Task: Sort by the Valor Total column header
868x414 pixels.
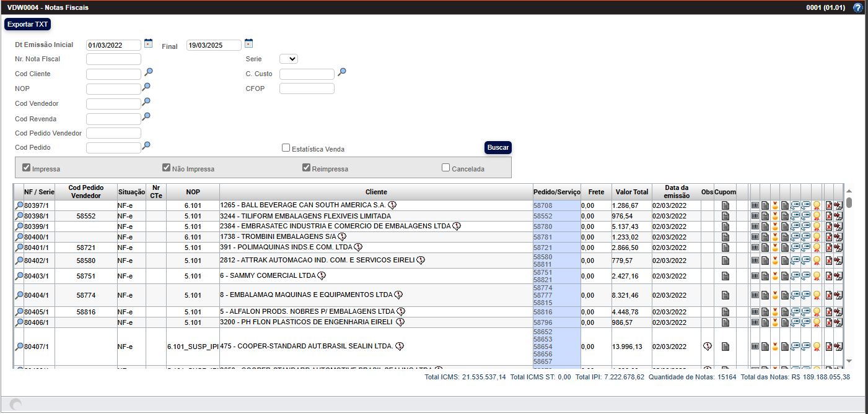Action: tap(631, 192)
